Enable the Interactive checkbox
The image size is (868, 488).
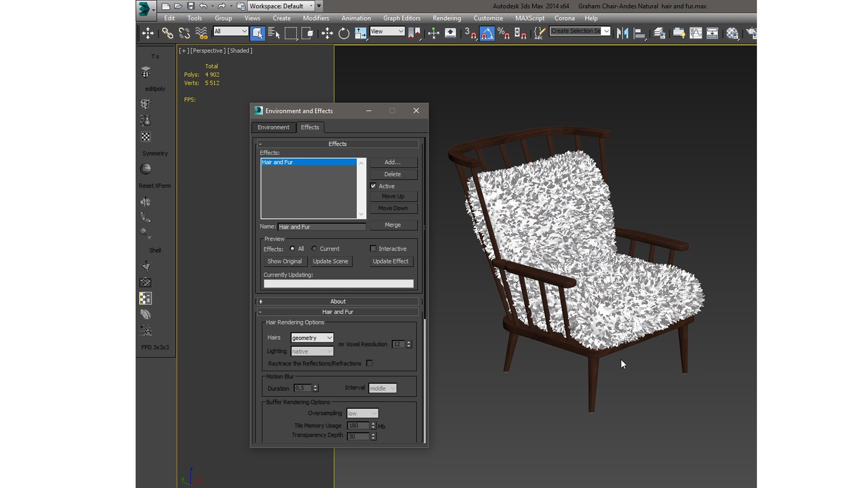[x=373, y=249]
